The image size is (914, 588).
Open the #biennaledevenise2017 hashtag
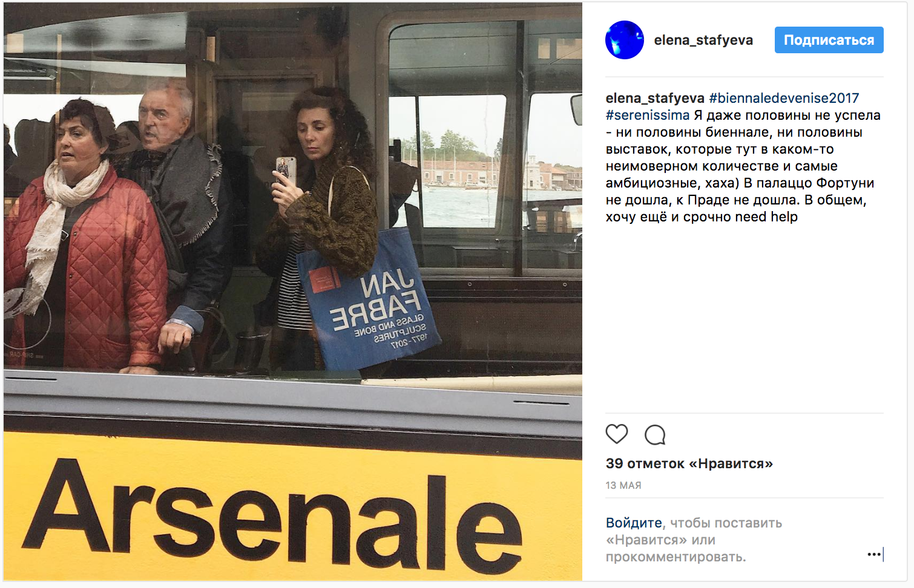tap(784, 98)
